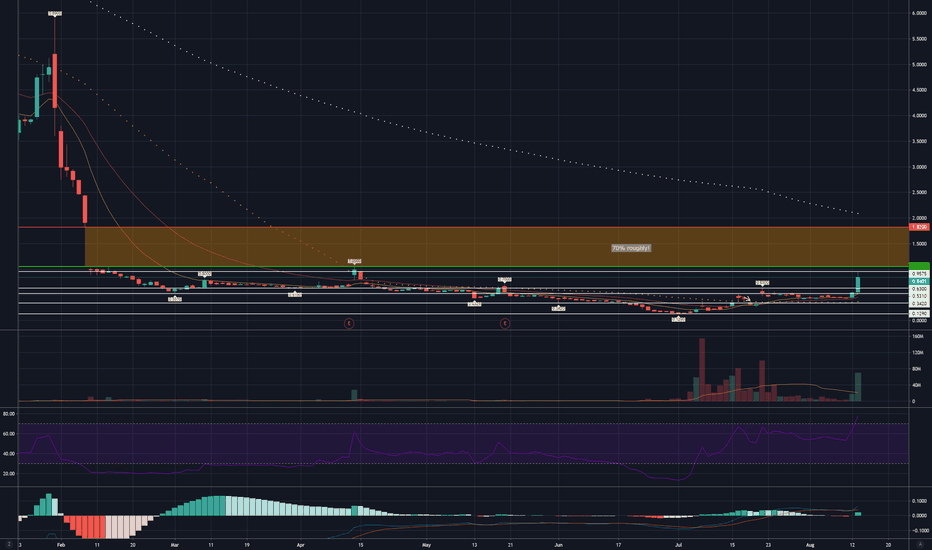Click the 'Feb' label on the time axis
The image size is (932, 550).
click(61, 544)
